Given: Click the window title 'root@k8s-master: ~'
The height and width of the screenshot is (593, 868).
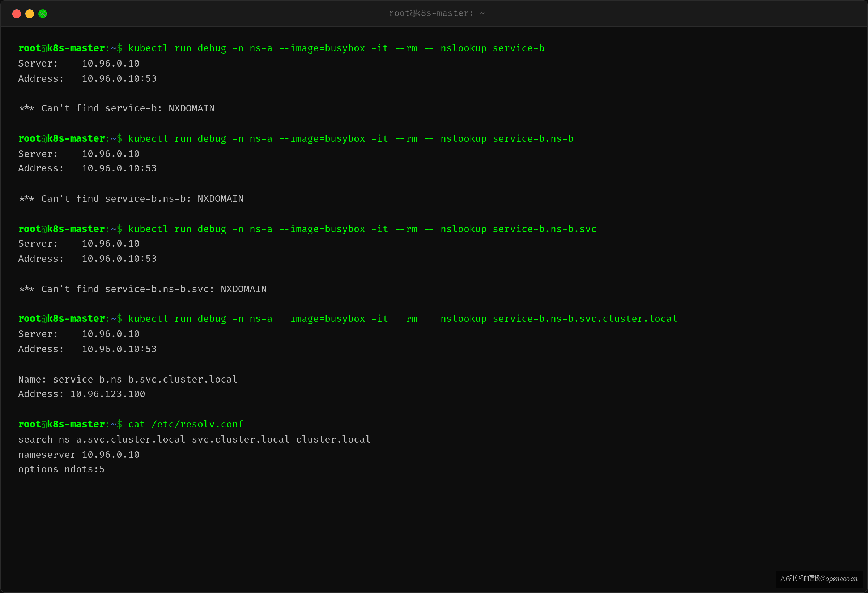Looking at the screenshot, I should pos(437,13).
